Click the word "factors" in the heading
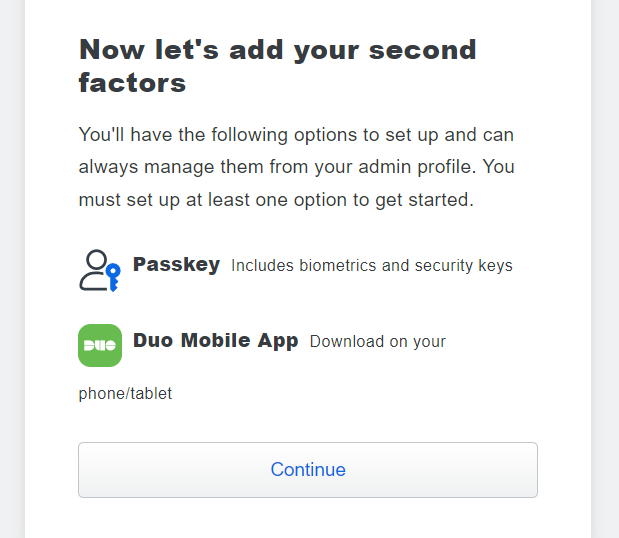The image size is (619, 538). [x=132, y=82]
